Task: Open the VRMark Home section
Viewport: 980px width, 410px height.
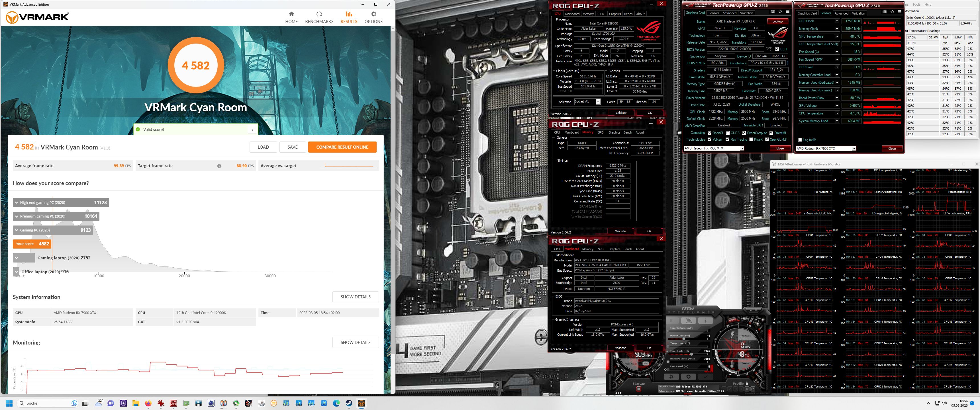Action: tap(291, 17)
